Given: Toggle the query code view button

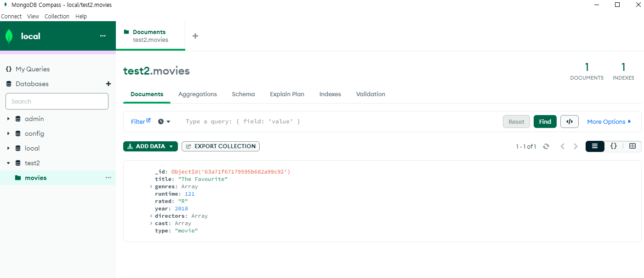Looking at the screenshot, I should 570,122.
